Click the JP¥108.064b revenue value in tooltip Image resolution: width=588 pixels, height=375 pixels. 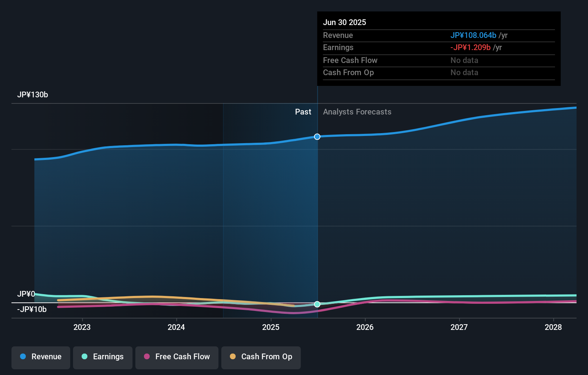pyautogui.click(x=473, y=35)
